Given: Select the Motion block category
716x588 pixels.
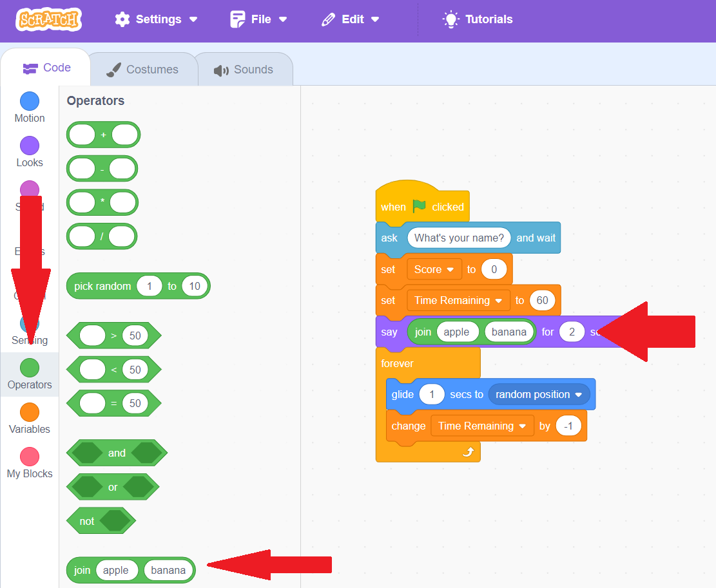Looking at the screenshot, I should 30,108.
